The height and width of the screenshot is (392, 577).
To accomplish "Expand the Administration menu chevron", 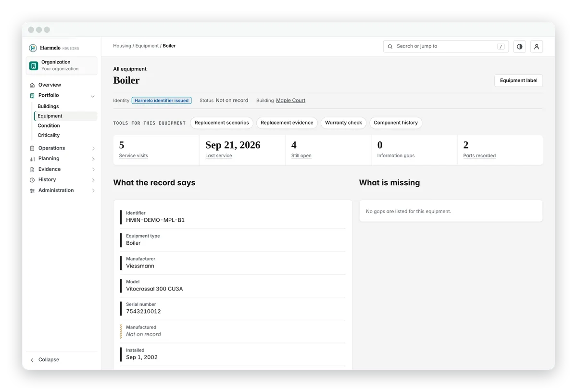I will (x=93, y=191).
